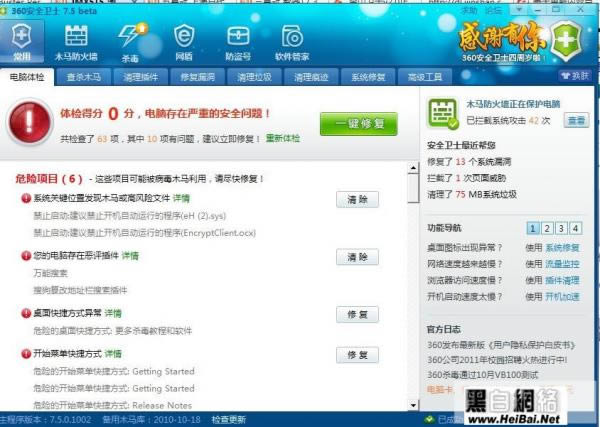The height and width of the screenshot is (427, 600).
Task: Click the 论坛 forum link in title bar
Action: [493, 11]
